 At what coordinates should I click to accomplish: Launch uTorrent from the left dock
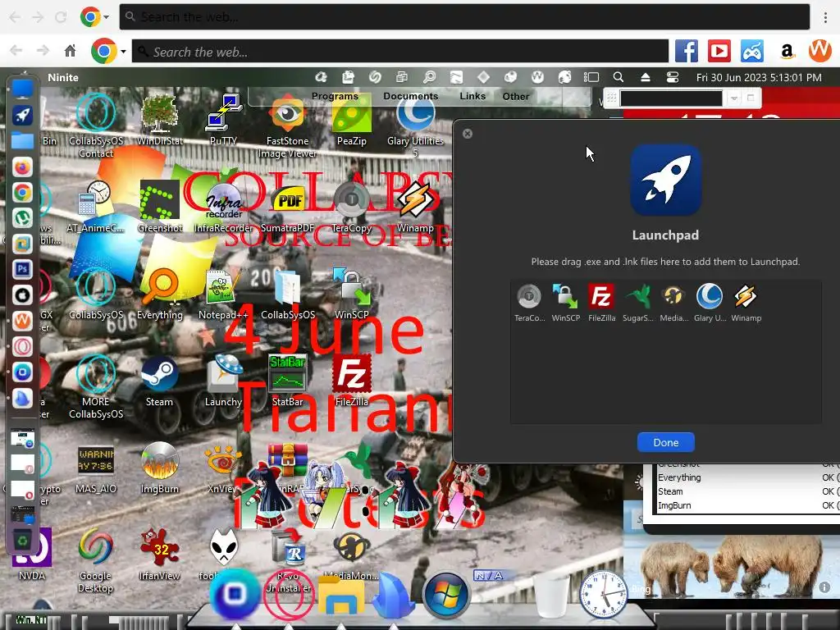[x=22, y=217]
